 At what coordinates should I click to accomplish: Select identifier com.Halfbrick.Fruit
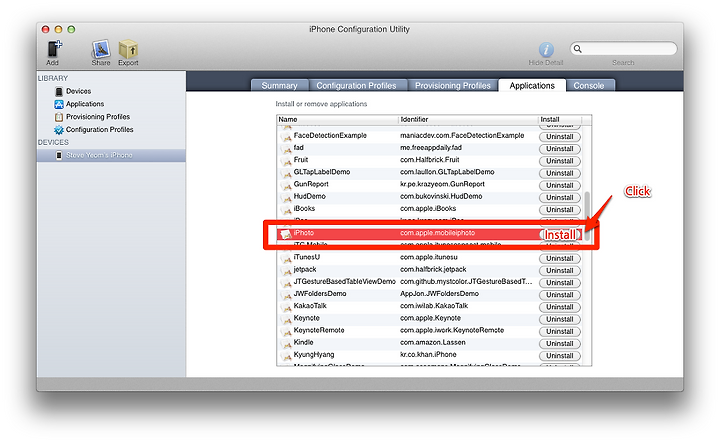pyautogui.click(x=429, y=160)
